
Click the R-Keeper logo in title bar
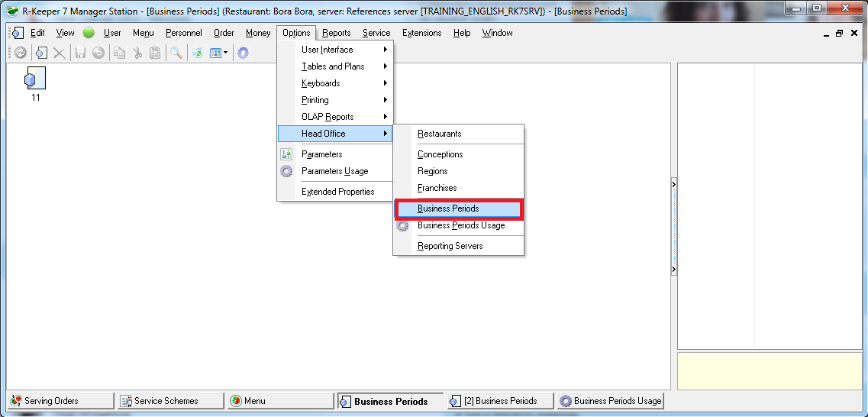(11, 11)
